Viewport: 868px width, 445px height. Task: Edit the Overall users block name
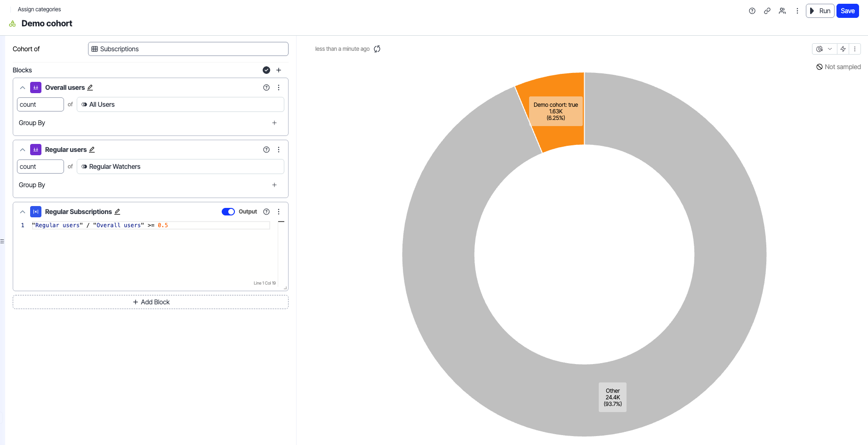[x=90, y=87]
